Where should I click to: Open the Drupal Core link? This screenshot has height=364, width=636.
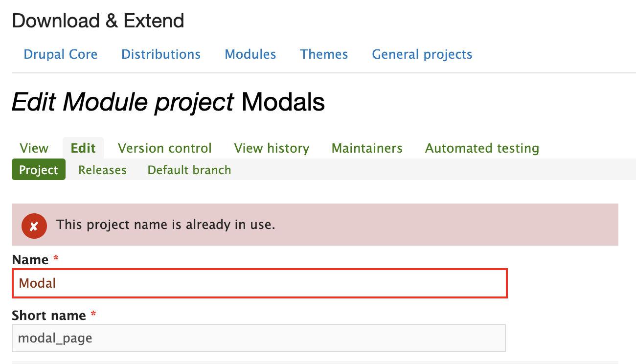click(60, 54)
